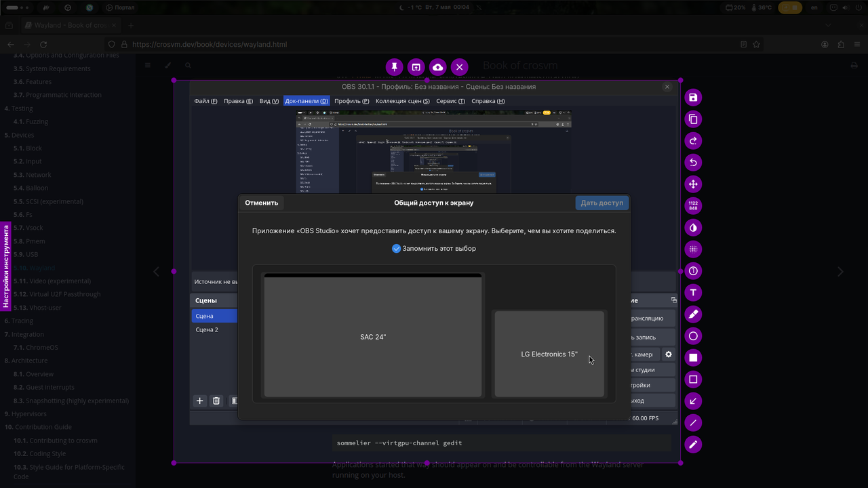The image size is (868, 488).
Task: Click the print icon in the book toolbar
Action: point(854,66)
